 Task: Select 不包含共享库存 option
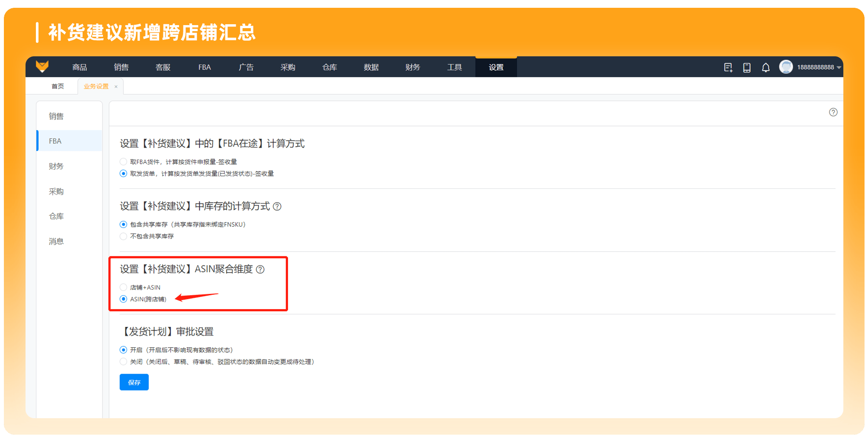(123, 236)
